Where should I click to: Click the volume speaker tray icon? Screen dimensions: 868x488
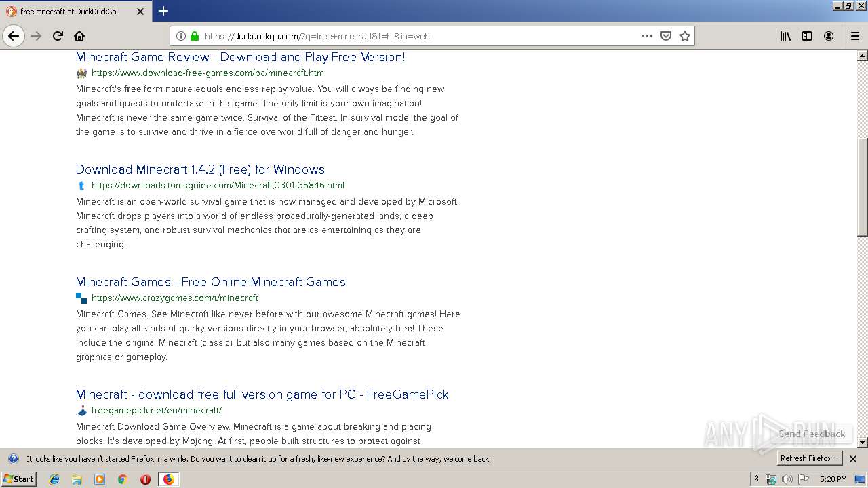(787, 479)
